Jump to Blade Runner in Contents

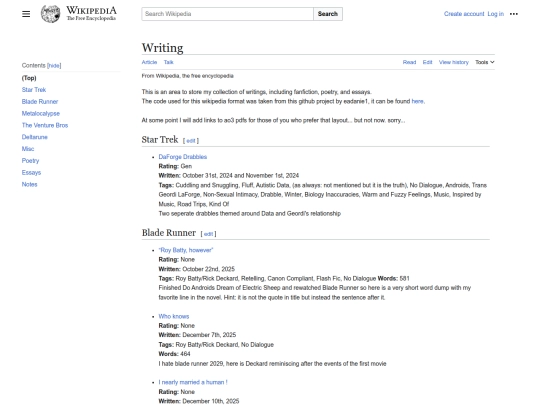pyautogui.click(x=40, y=102)
